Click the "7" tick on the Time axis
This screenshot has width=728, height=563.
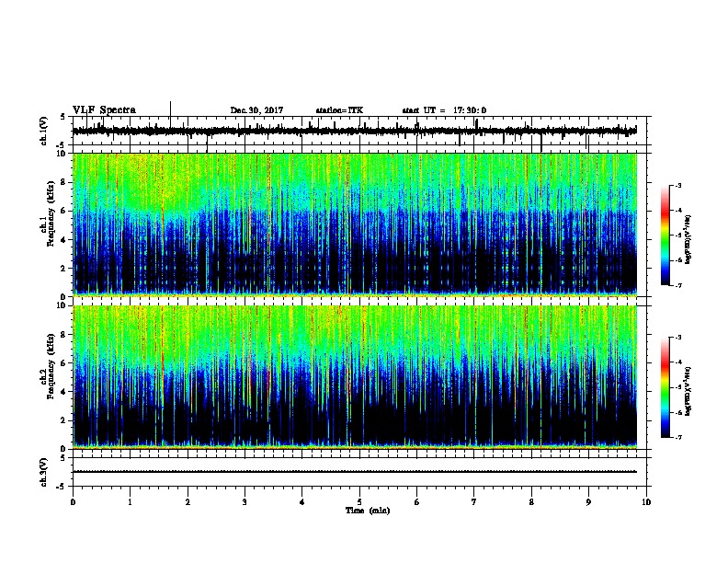coord(474,502)
